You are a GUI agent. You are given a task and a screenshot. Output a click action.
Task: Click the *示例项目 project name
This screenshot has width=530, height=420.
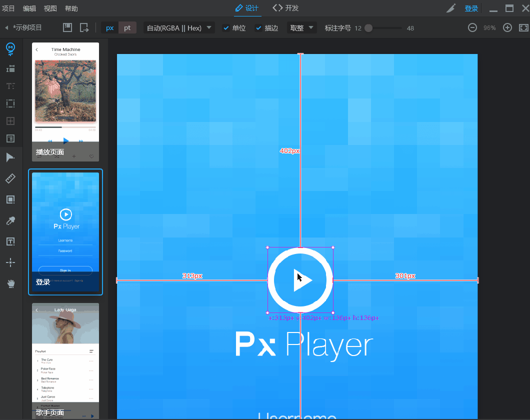pos(27,27)
